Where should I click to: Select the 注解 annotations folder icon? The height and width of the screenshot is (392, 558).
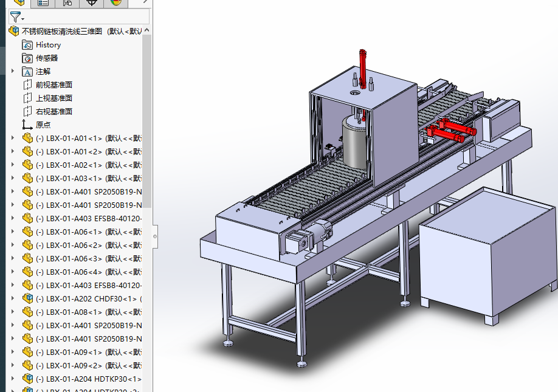tap(27, 72)
